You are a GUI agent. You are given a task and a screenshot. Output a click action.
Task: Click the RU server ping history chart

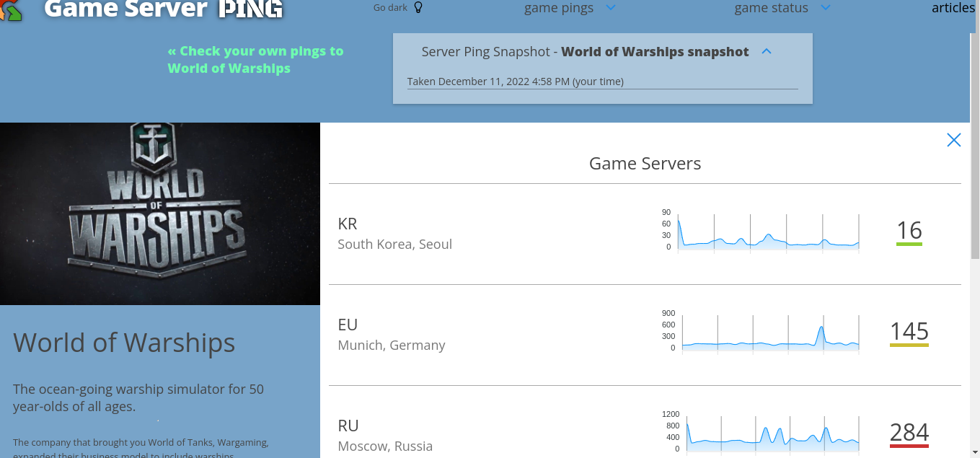762,433
